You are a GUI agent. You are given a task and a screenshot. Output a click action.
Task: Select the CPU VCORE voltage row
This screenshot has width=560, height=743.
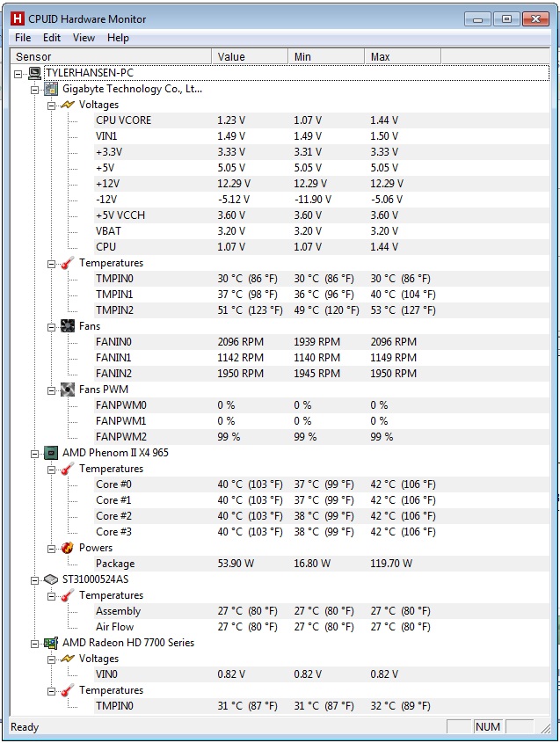point(322,120)
